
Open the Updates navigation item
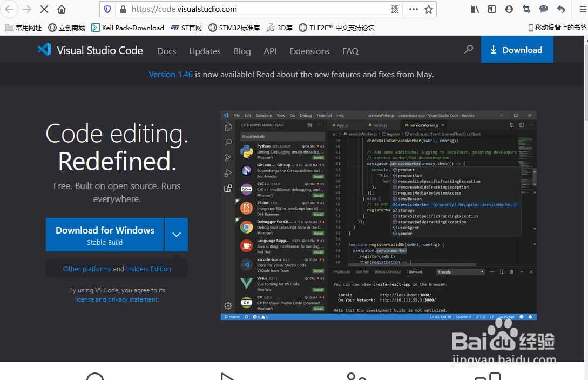205,51
